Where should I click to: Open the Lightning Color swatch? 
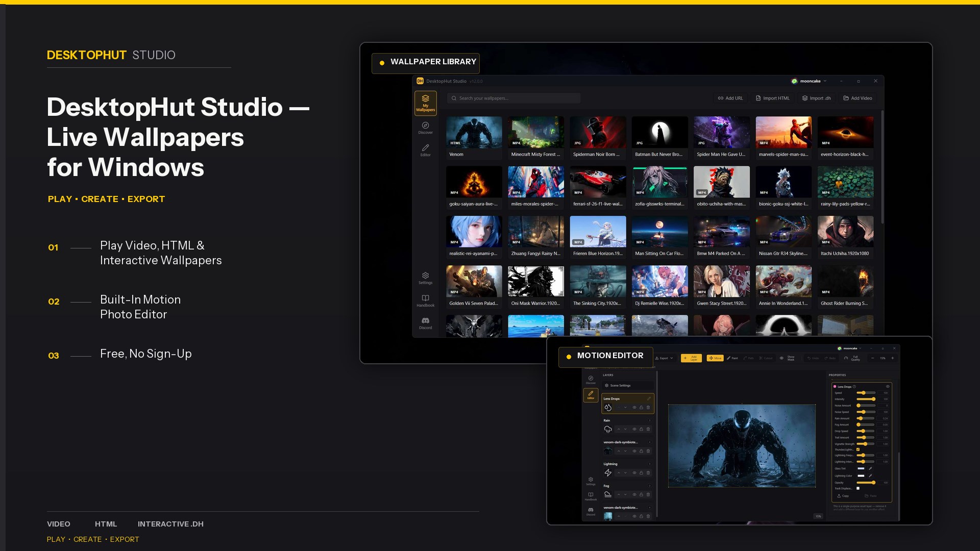[861, 475]
